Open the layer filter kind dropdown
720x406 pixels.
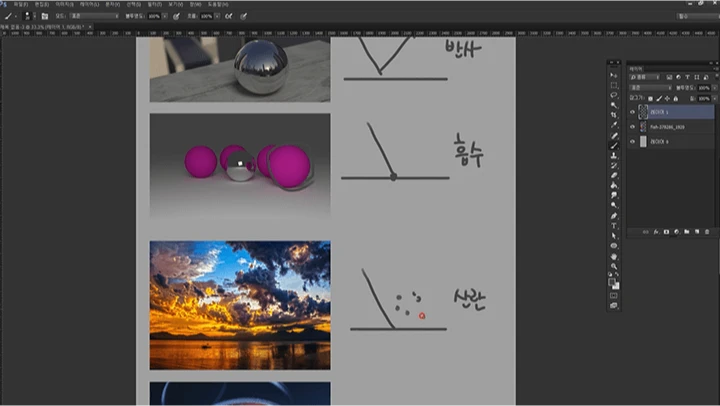645,77
